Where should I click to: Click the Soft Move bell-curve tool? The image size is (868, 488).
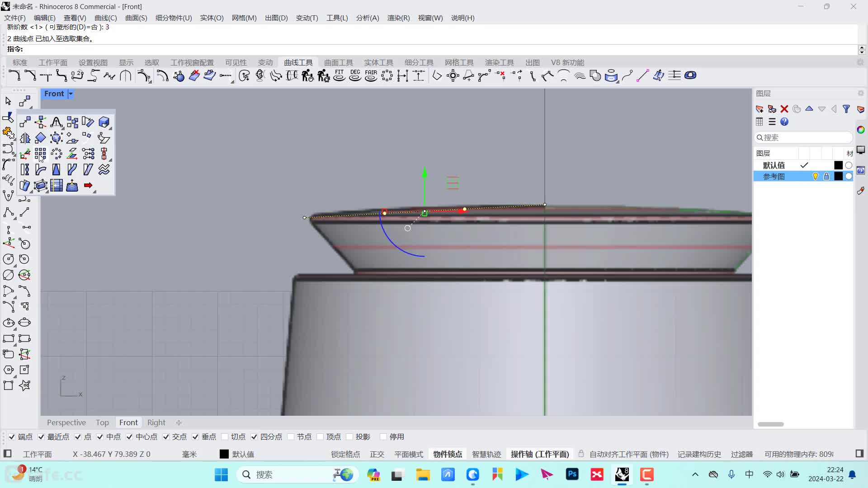56,122
